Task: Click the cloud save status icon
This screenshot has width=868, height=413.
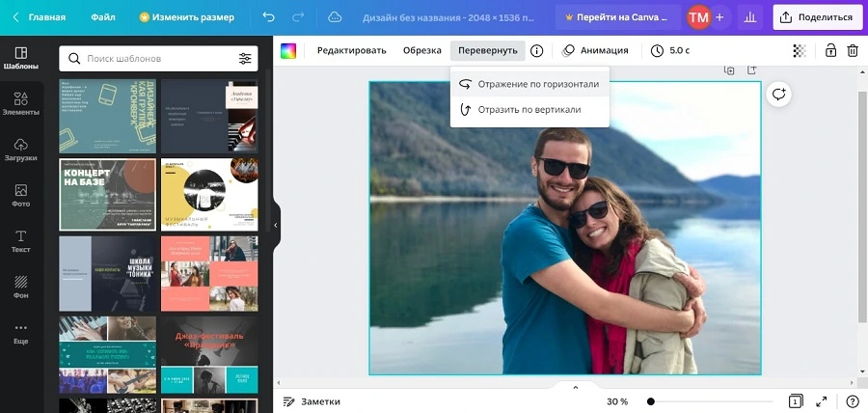Action: pos(335,17)
